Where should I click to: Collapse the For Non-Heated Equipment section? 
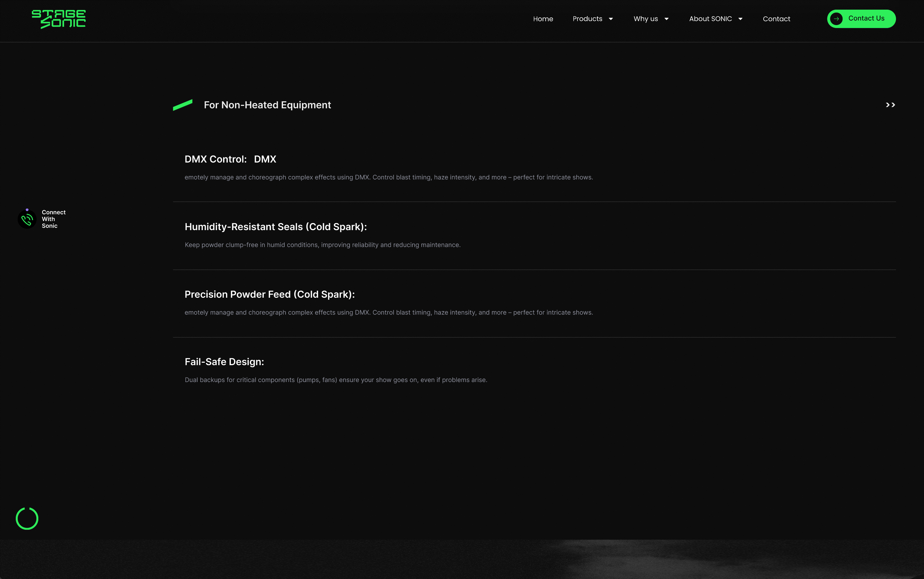click(268, 105)
